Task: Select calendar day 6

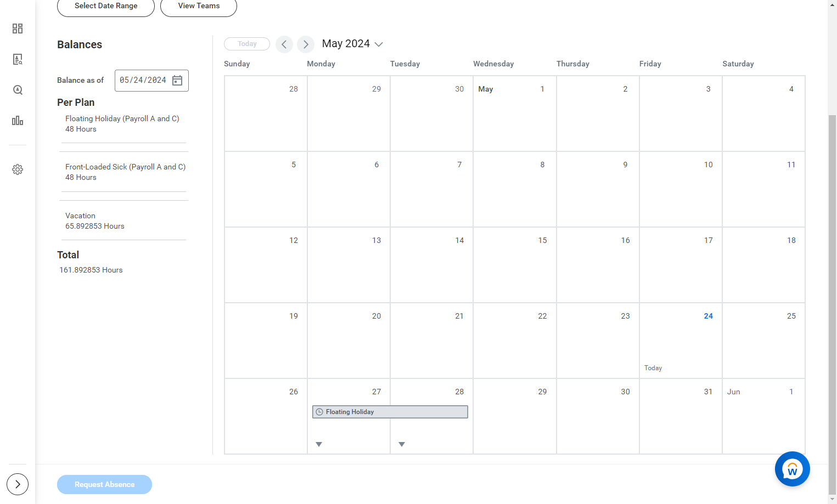Action: (349, 189)
